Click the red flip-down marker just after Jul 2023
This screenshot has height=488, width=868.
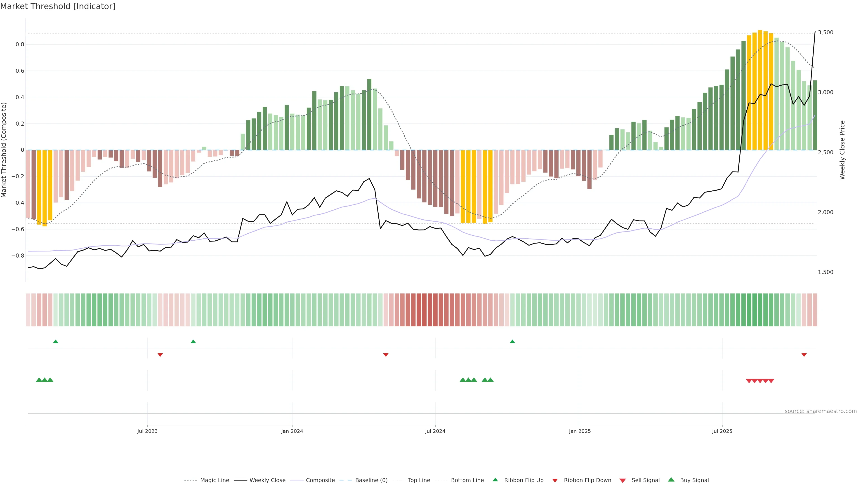tap(160, 355)
